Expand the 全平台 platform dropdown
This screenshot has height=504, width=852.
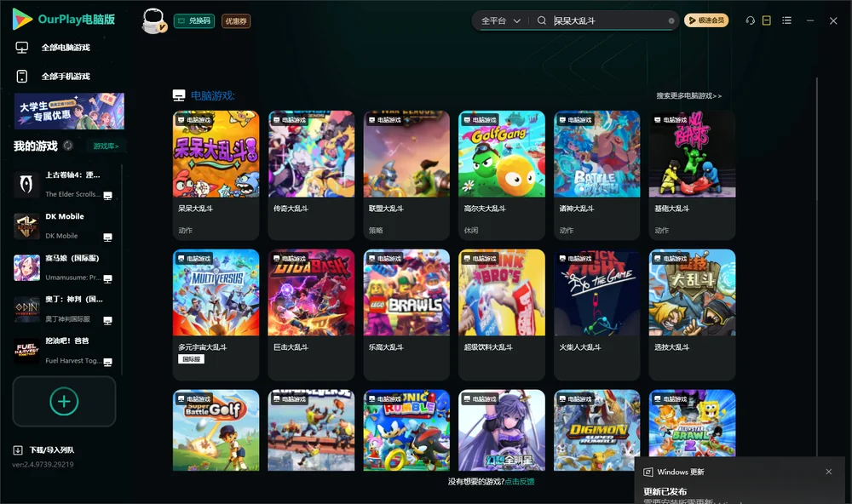500,20
